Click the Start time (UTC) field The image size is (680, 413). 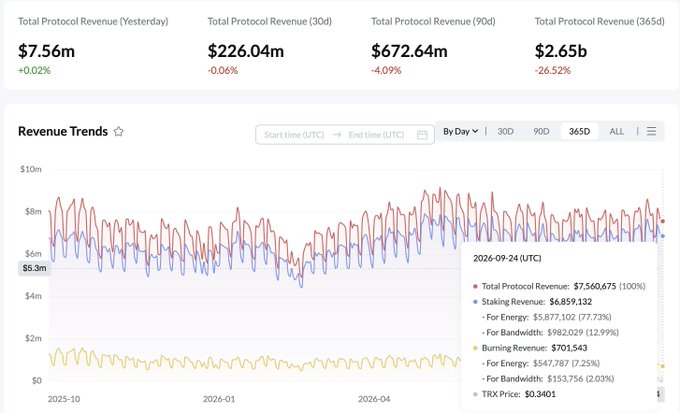[294, 135]
